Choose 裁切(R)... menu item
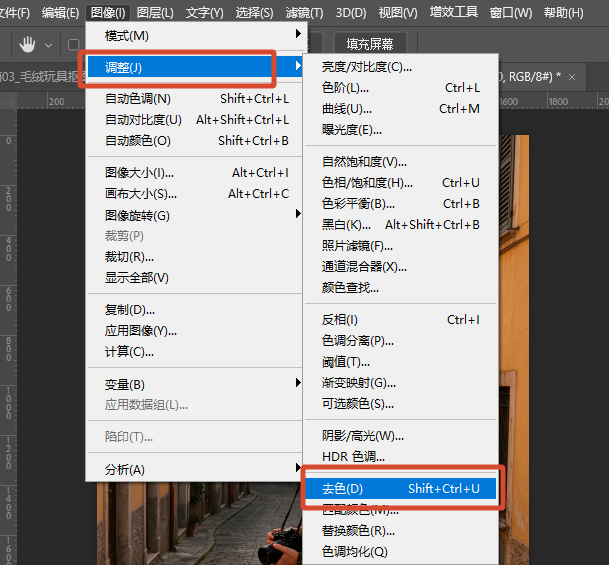The width and height of the screenshot is (609, 565). (194, 257)
